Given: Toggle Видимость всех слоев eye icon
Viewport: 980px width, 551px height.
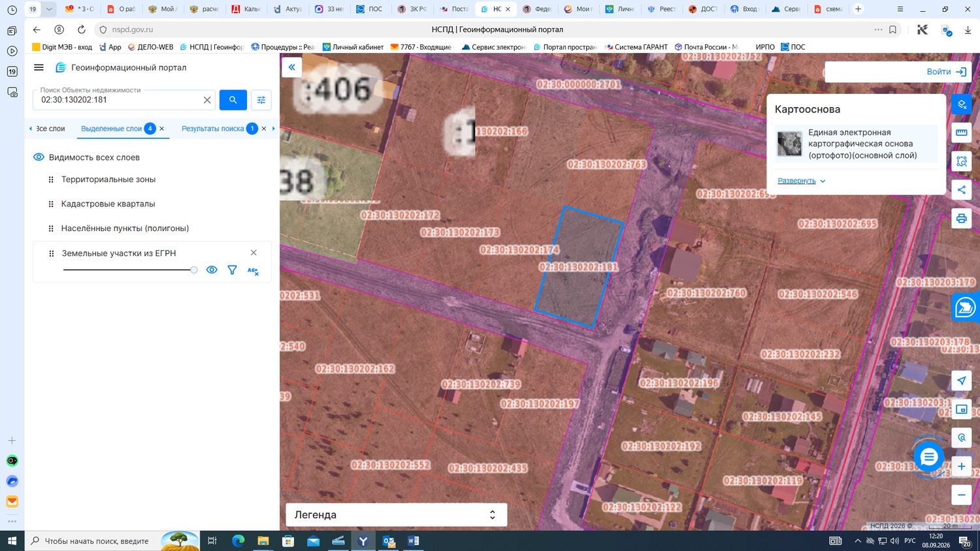Looking at the screenshot, I should point(39,157).
